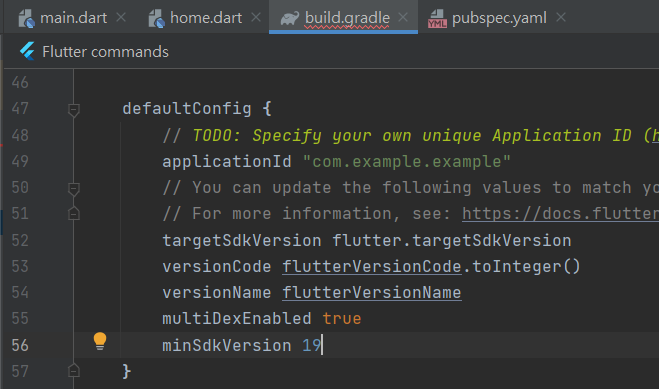
Task: Open the docs.flutter link in the comment
Action: [x=560, y=214]
